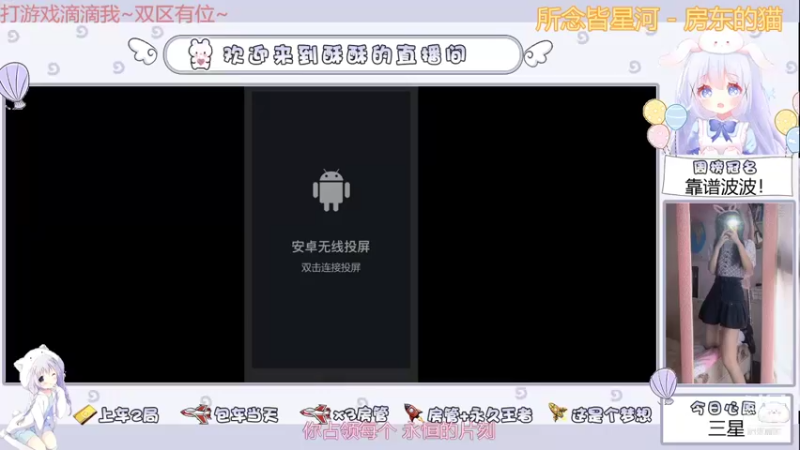Click the airplane icon beside 包车当天
Image resolution: width=800 pixels, height=450 pixels.
click(x=196, y=413)
